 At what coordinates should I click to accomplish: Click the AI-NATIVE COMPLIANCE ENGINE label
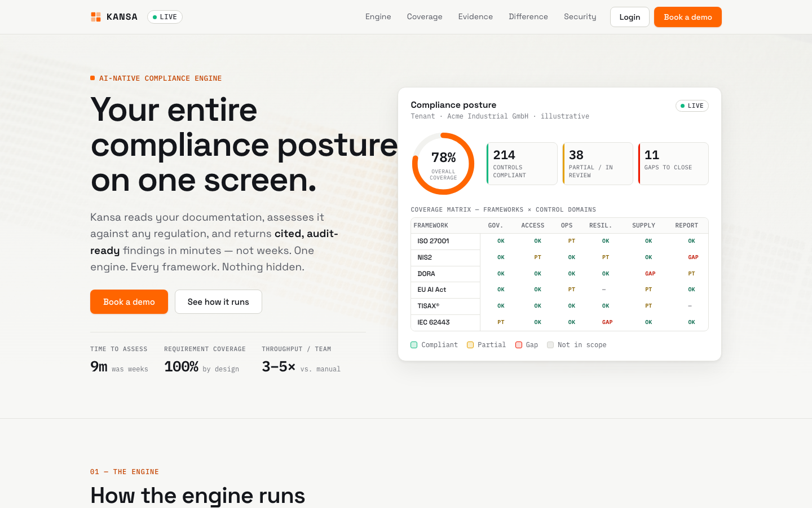[x=160, y=78]
